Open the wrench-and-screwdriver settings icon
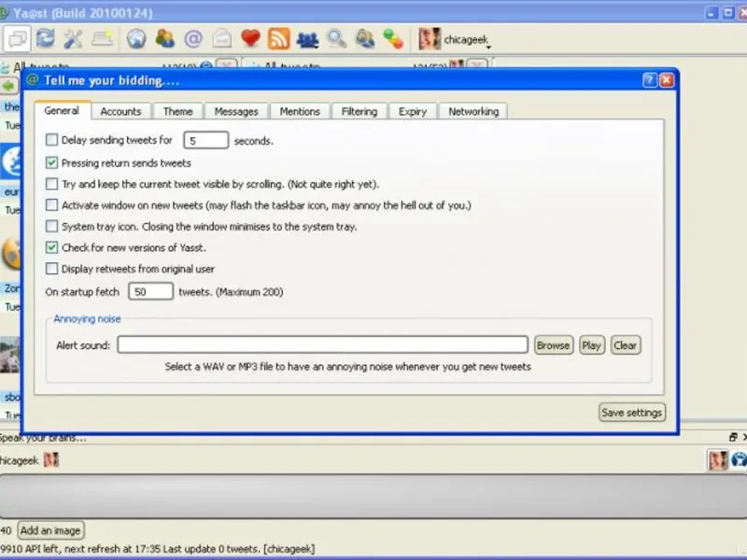 (74, 38)
